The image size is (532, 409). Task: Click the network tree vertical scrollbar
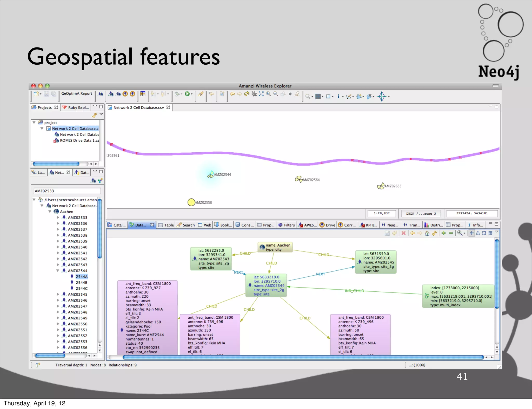(x=99, y=229)
